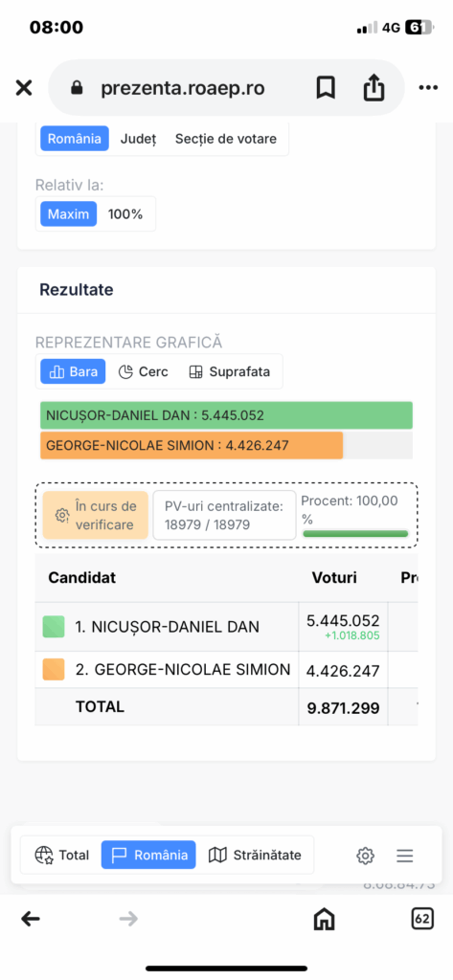
Task: Click the Voturi column header
Action: coord(334,577)
